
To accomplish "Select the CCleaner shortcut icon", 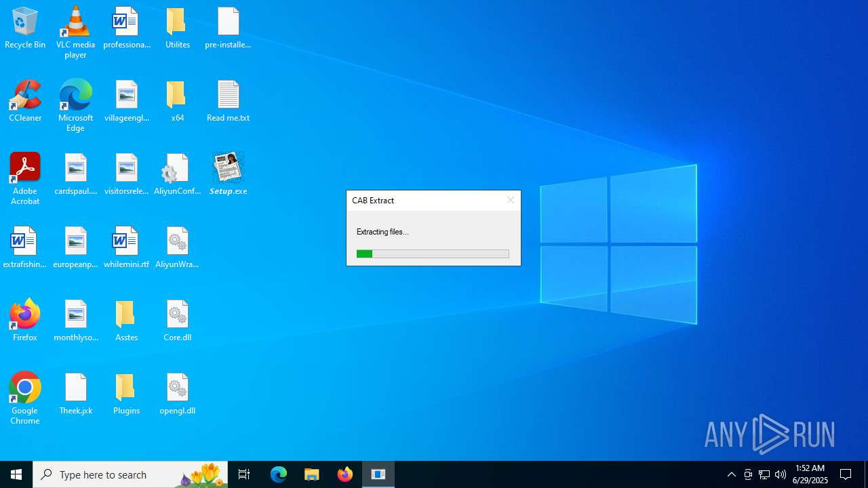I will [25, 101].
